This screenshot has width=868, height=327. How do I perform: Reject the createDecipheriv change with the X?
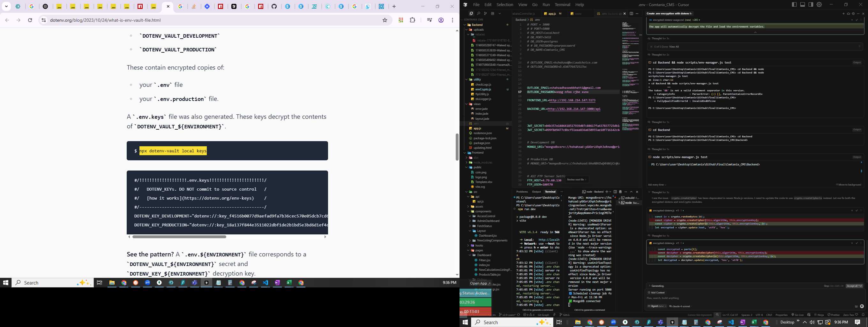coord(852,243)
